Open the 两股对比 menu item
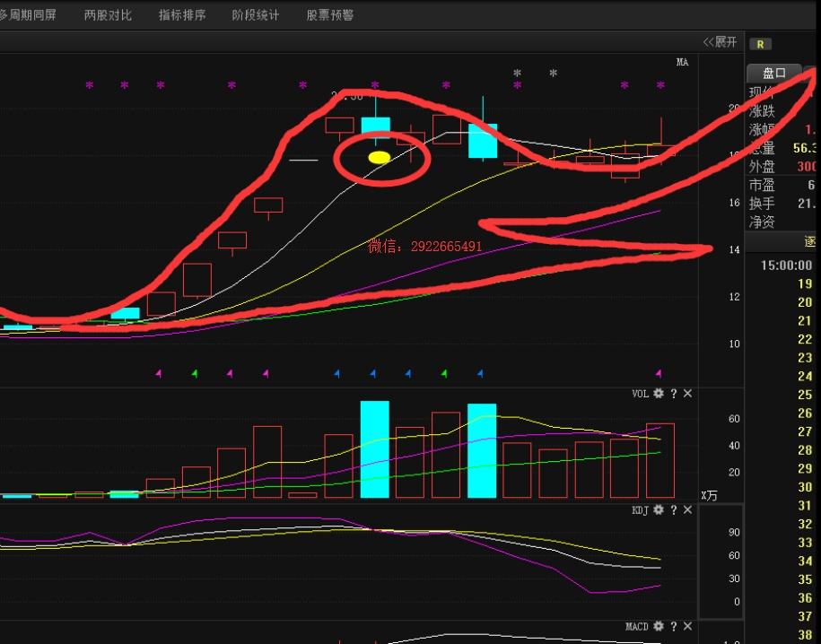 pos(108,14)
